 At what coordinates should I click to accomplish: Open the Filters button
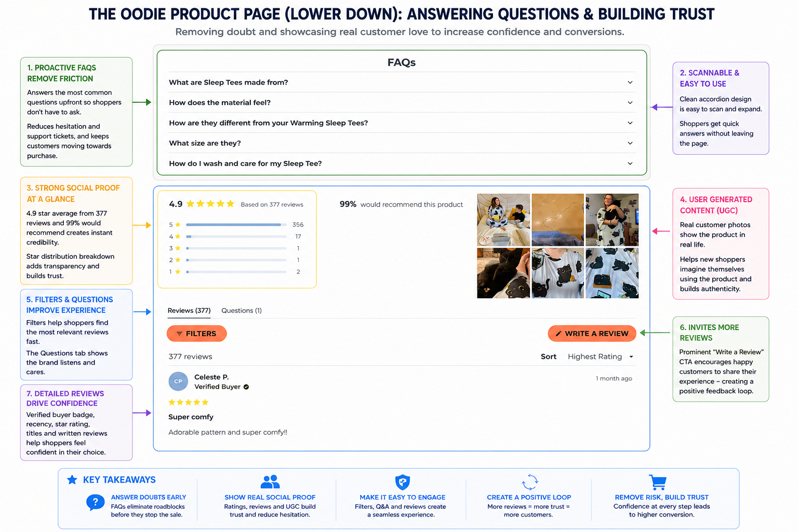[196, 334]
